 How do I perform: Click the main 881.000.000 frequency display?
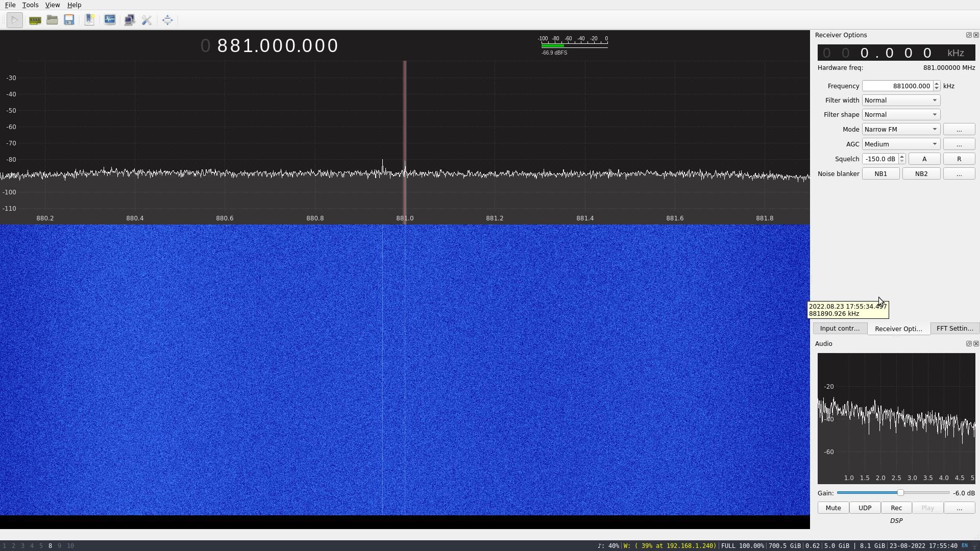pos(269,46)
